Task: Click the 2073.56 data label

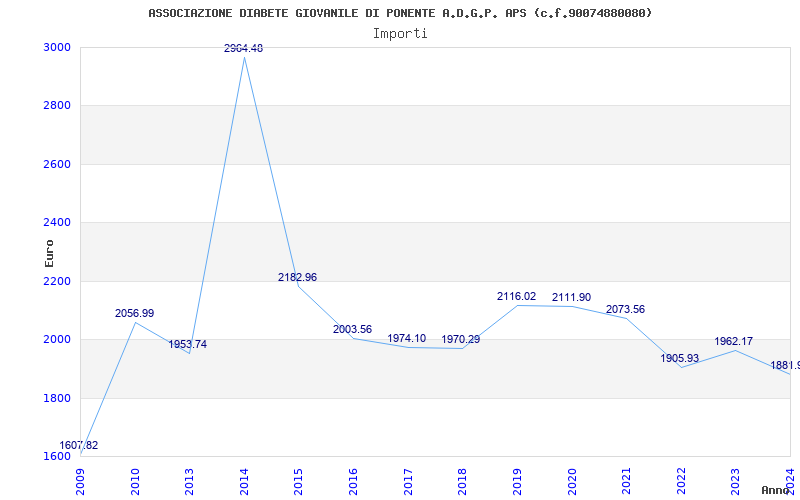Action: pos(625,309)
